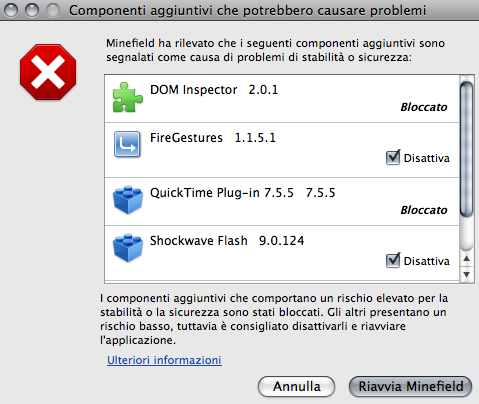This screenshot has height=404, width=479.
Task: Click the Annulla button
Action: click(x=296, y=386)
